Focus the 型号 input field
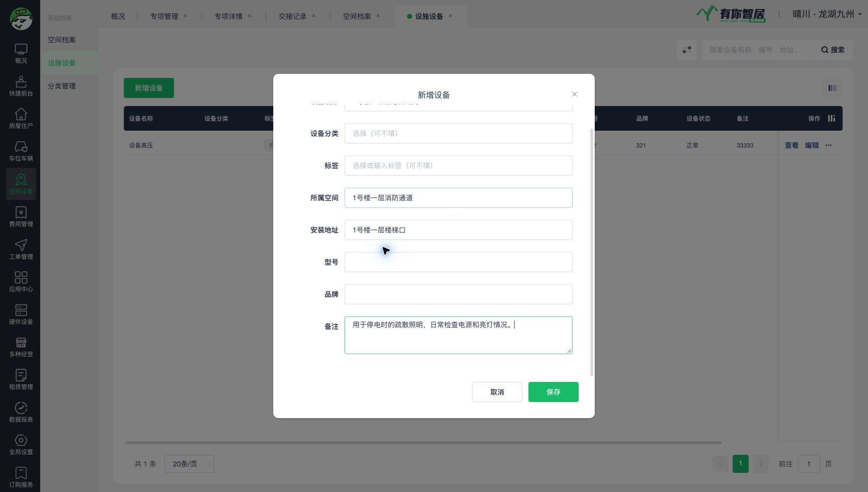The width and height of the screenshot is (868, 492). pyautogui.click(x=458, y=262)
